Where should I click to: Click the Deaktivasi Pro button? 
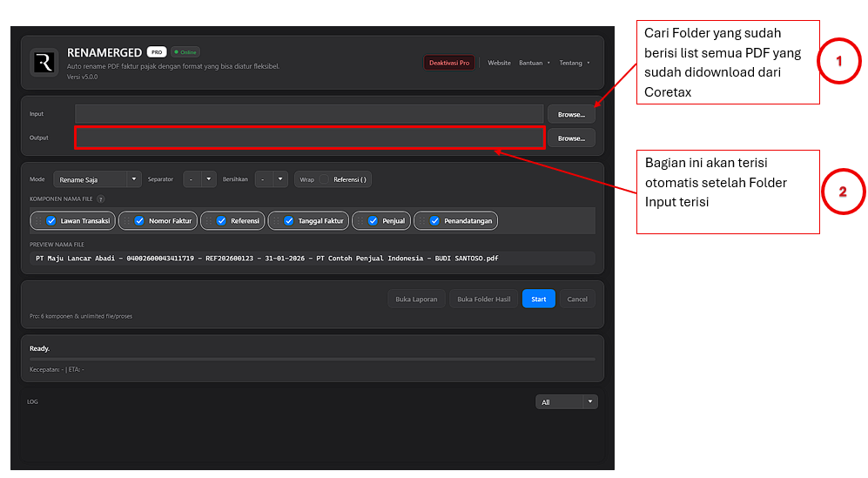(449, 63)
